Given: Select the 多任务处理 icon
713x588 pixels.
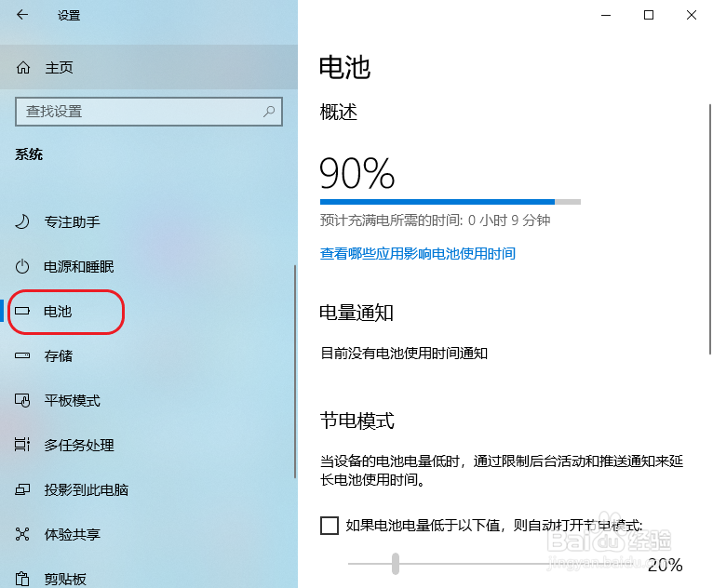Looking at the screenshot, I should pos(22,445).
